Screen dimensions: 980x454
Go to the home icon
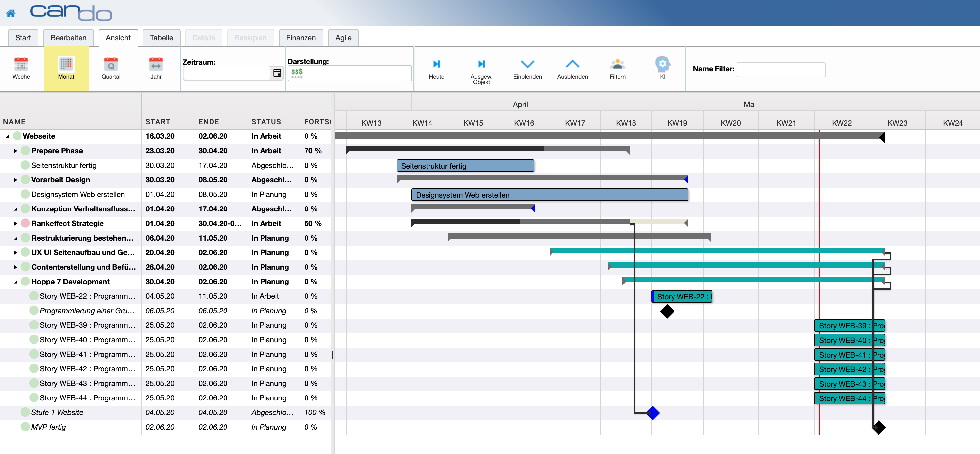click(11, 13)
